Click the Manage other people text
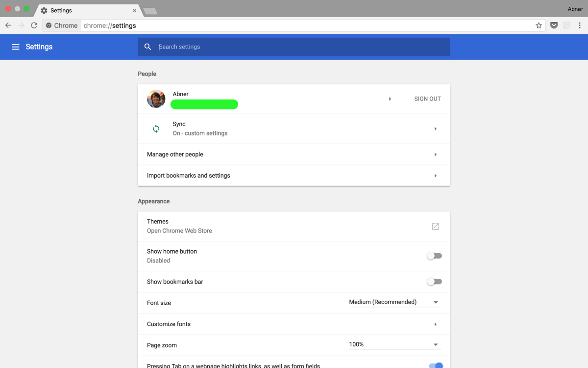This screenshot has width=588, height=368. [x=175, y=155]
